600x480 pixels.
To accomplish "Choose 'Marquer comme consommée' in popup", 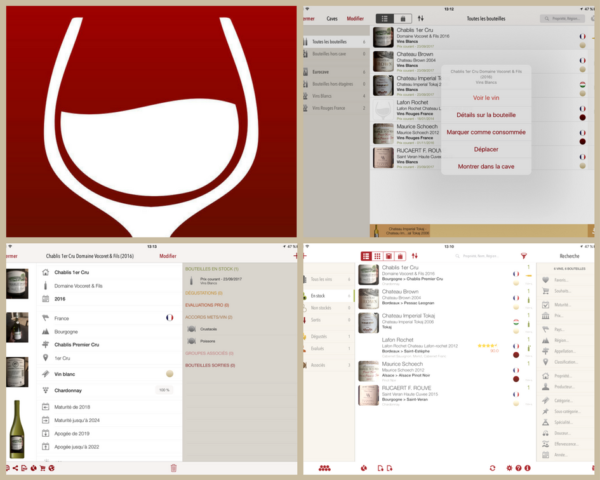I will coord(486,132).
